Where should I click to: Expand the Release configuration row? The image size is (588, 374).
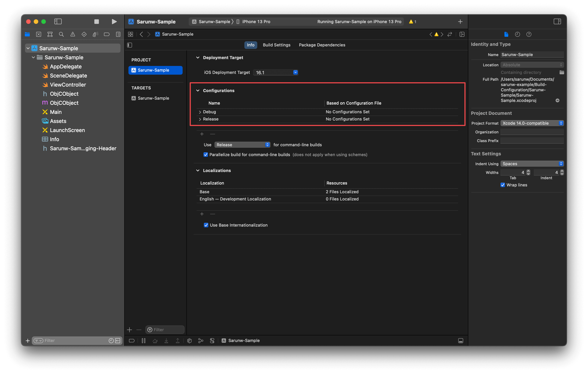[x=200, y=119]
